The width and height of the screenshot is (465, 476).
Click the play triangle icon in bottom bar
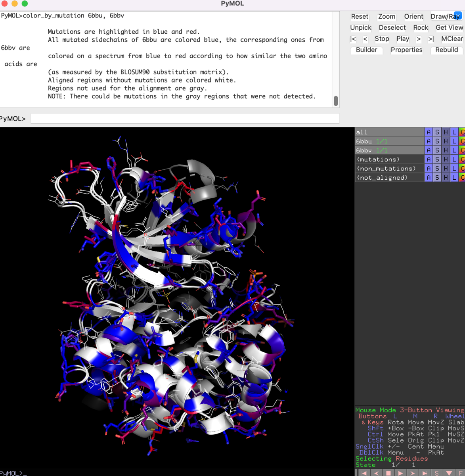[x=400, y=473]
